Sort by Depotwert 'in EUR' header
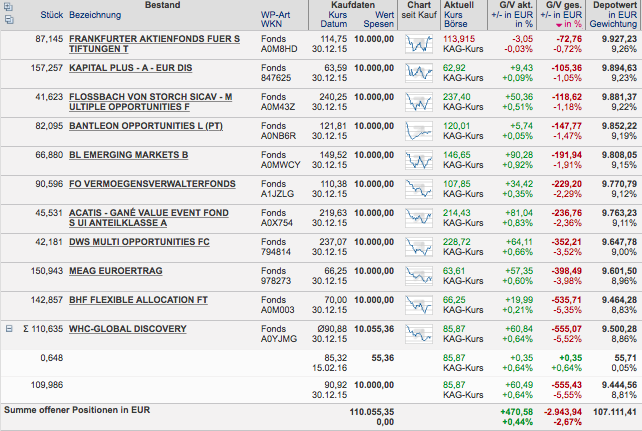Image resolution: width=642 pixels, height=431 pixels. point(622,15)
